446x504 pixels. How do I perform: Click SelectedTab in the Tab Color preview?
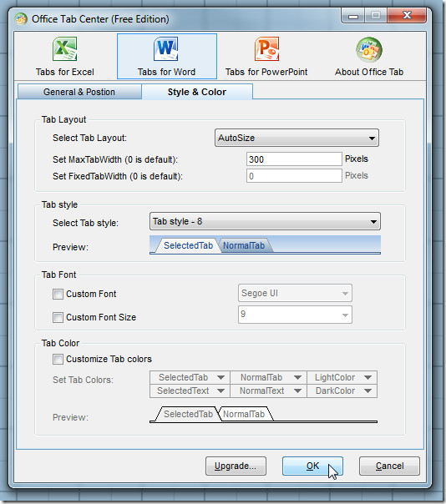(x=188, y=414)
